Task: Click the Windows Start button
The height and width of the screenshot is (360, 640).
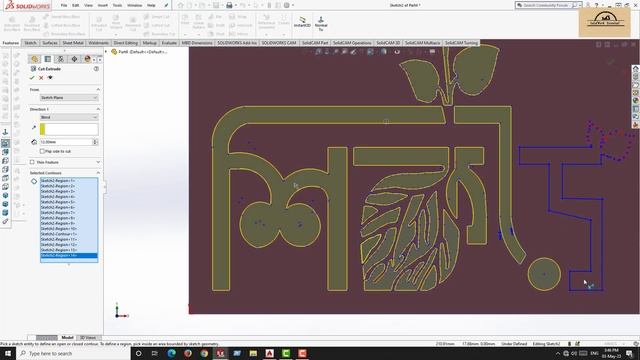Action: click(x=8, y=353)
